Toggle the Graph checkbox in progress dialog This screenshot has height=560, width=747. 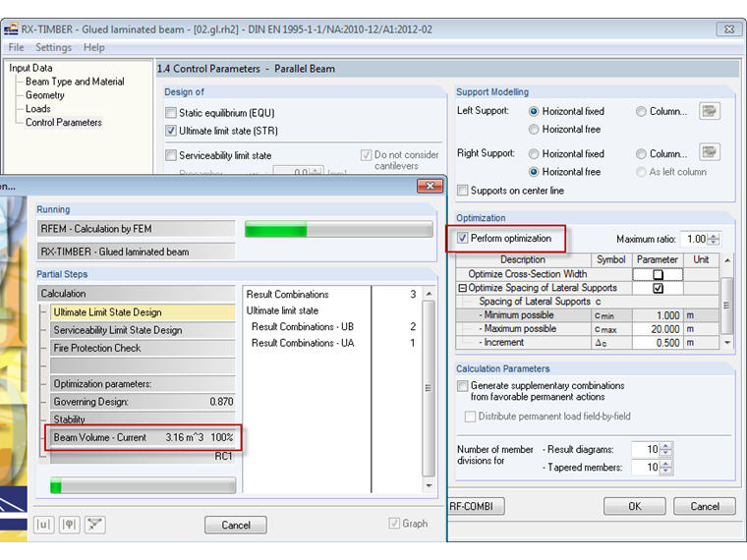point(394,524)
